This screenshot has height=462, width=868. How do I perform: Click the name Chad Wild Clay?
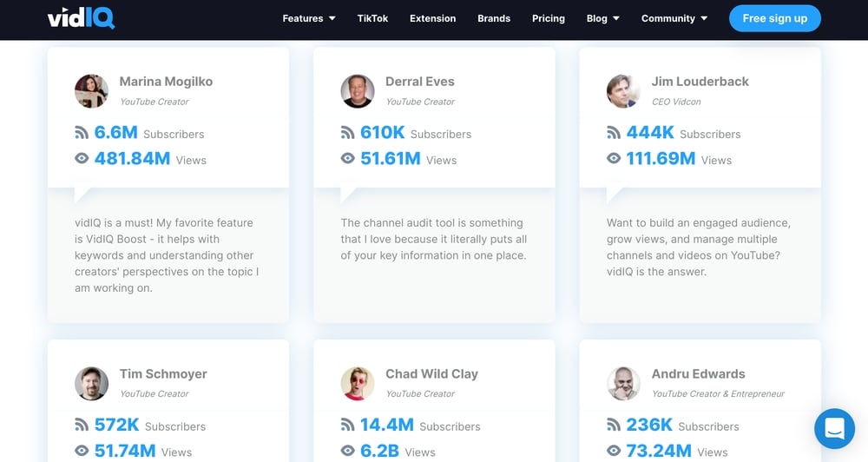(431, 374)
